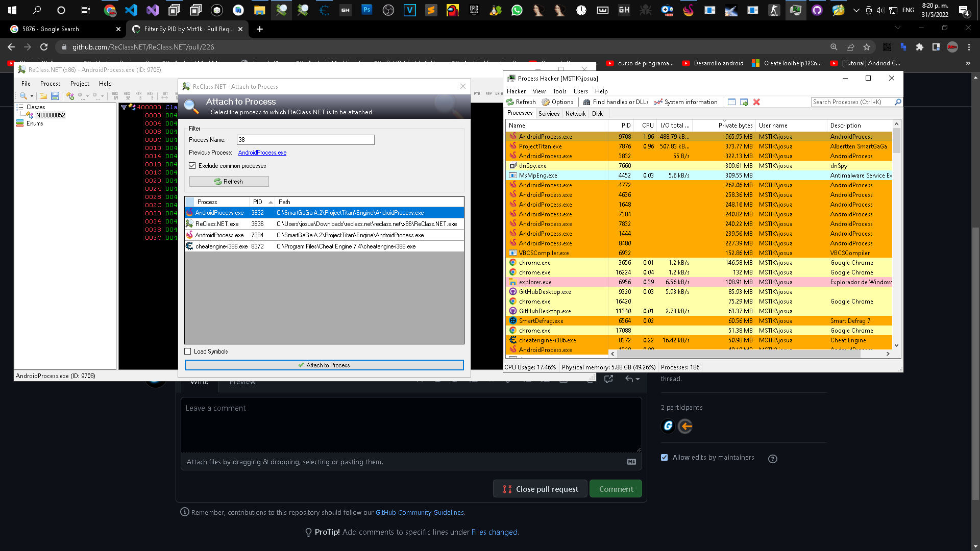
Task: Click the save project floppy icon in ReClass
Action: point(55,96)
